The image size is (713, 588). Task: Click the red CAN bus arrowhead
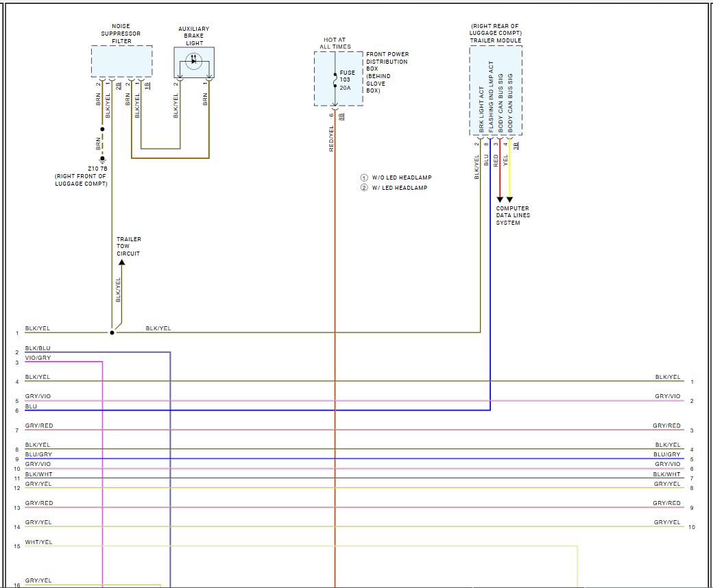click(x=500, y=199)
